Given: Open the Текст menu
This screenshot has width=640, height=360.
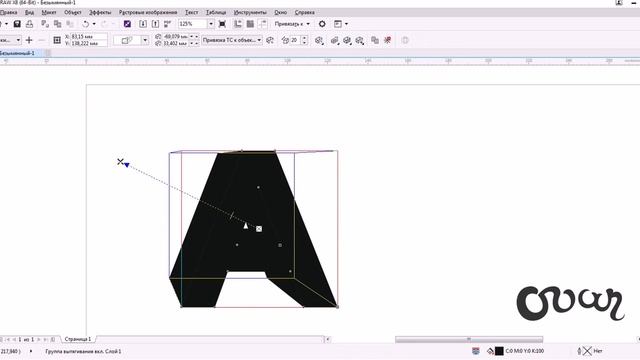Looking at the screenshot, I should pyautogui.click(x=191, y=13).
